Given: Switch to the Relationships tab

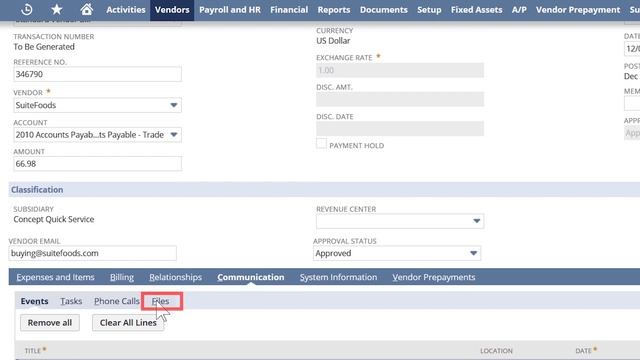Looking at the screenshot, I should coord(175,277).
